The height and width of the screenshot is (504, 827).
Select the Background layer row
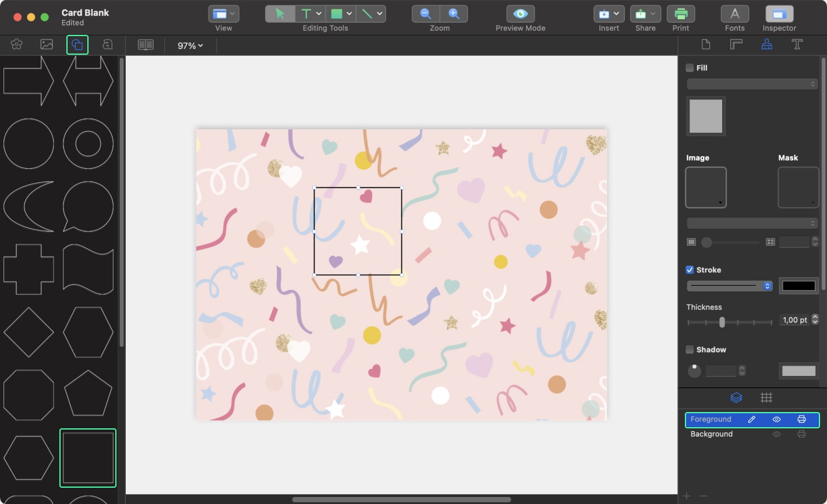712,434
